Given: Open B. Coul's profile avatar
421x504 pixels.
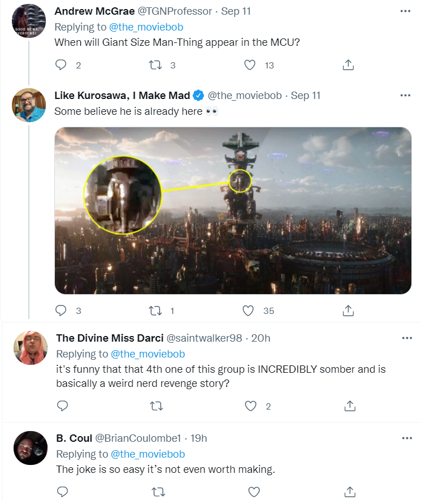Looking at the screenshot, I should coord(30,448).
